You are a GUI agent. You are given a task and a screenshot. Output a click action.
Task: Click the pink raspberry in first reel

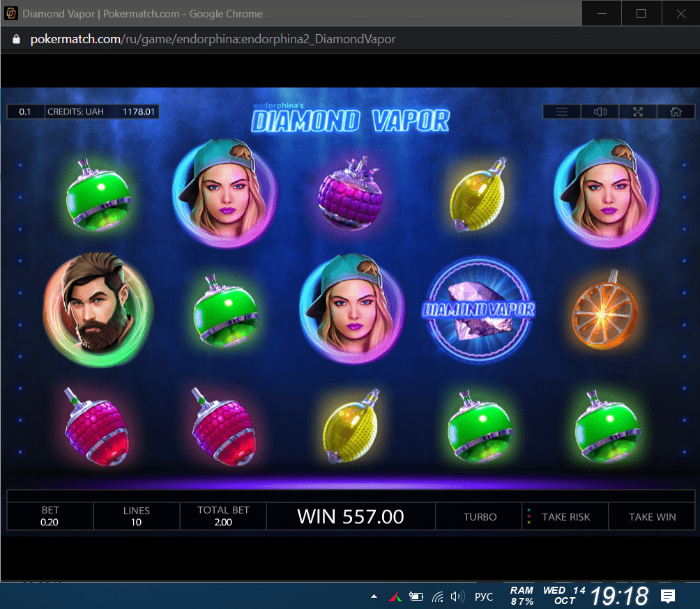coord(96,426)
